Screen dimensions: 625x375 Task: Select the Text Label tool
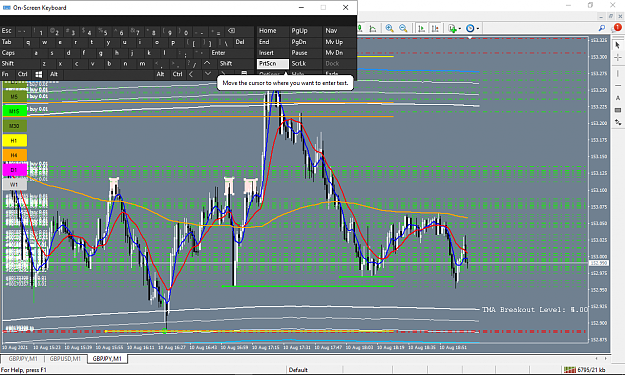(617, 110)
